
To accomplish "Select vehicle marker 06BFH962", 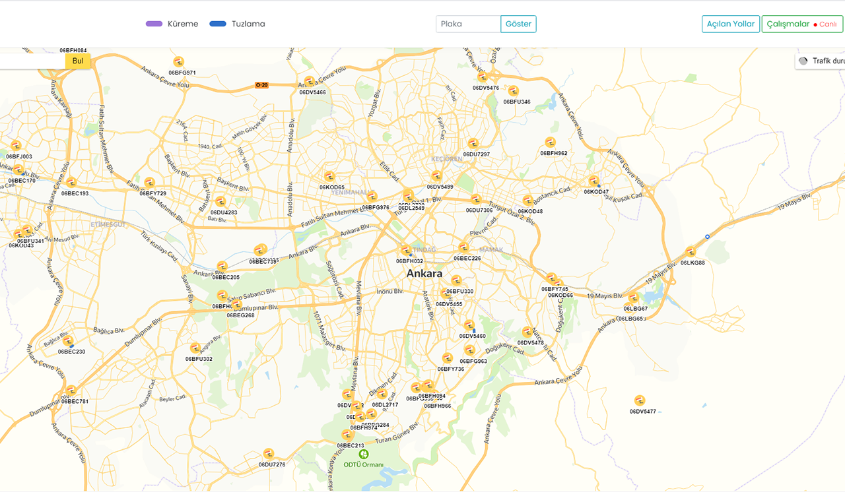I will (550, 142).
